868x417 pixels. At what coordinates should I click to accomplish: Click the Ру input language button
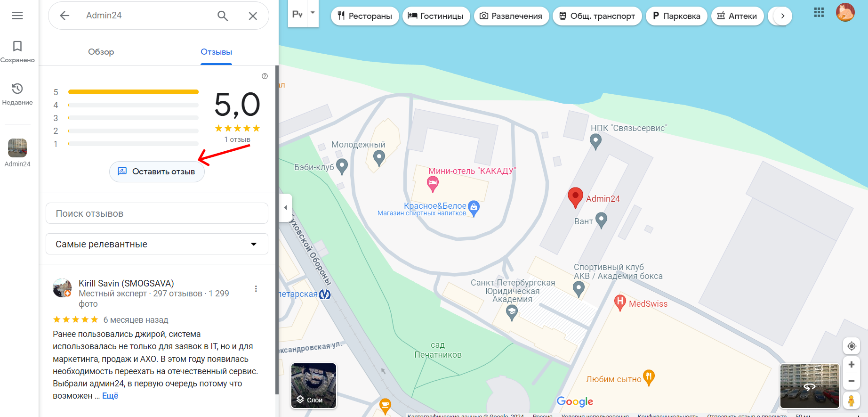(x=297, y=14)
